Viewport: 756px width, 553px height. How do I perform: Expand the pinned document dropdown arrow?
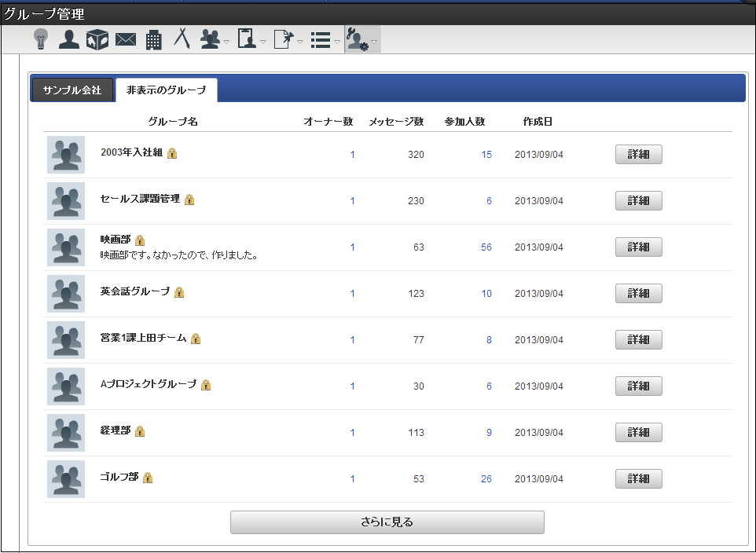click(x=300, y=41)
